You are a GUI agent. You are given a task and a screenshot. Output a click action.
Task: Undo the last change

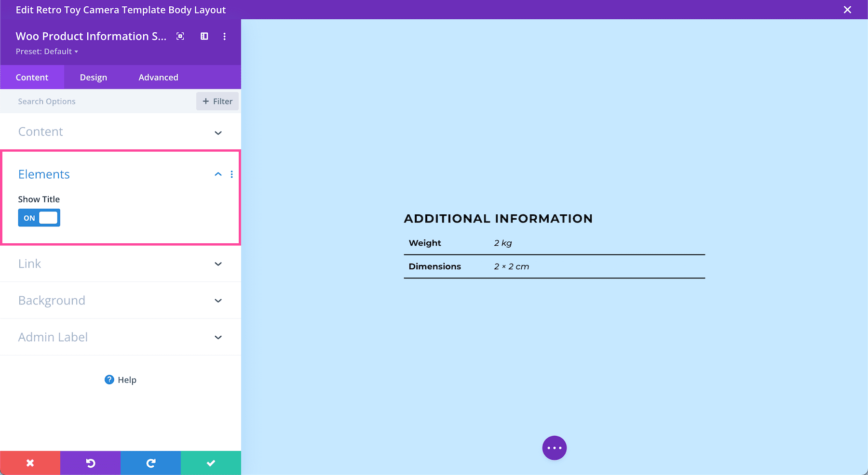pyautogui.click(x=90, y=462)
